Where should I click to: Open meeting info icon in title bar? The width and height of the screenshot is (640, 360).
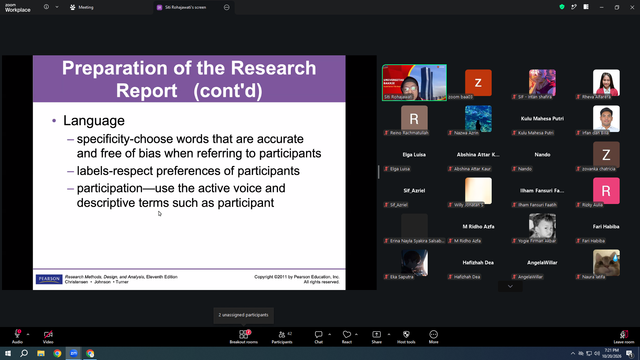[x=46, y=7]
